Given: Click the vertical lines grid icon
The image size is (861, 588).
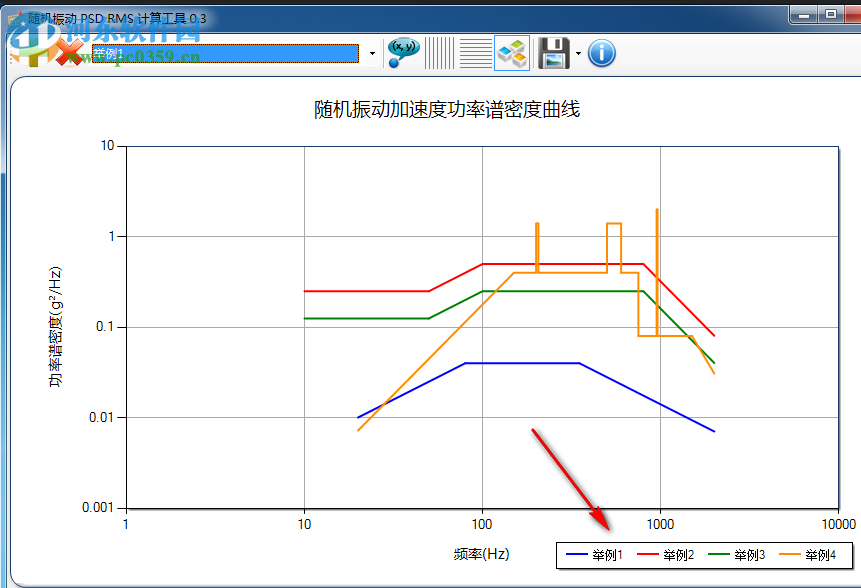Looking at the screenshot, I should point(438,52).
